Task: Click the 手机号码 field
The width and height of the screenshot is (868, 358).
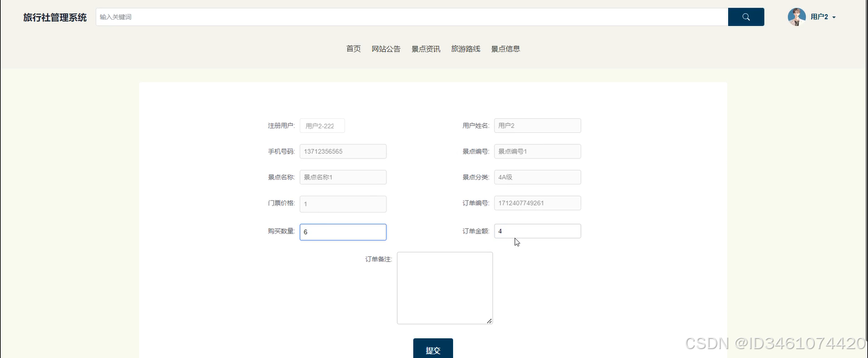Action: pyautogui.click(x=343, y=151)
